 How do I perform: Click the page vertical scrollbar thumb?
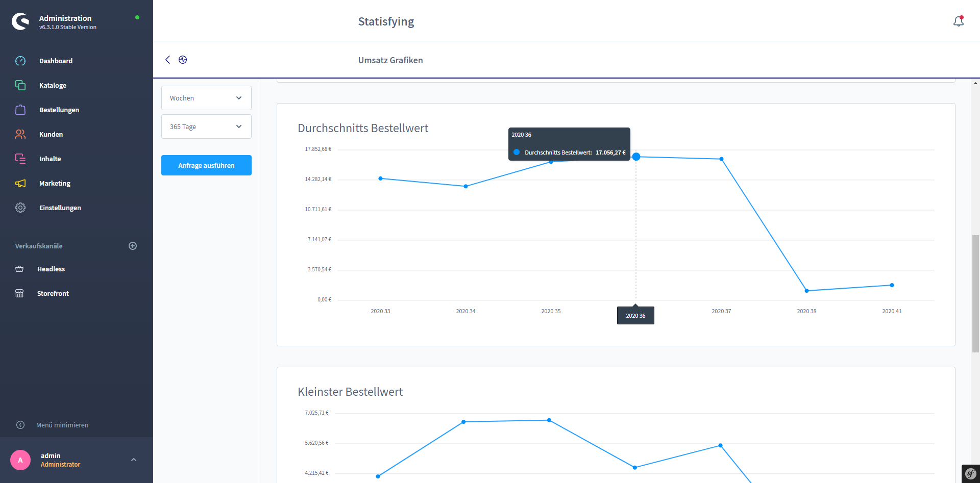click(975, 293)
